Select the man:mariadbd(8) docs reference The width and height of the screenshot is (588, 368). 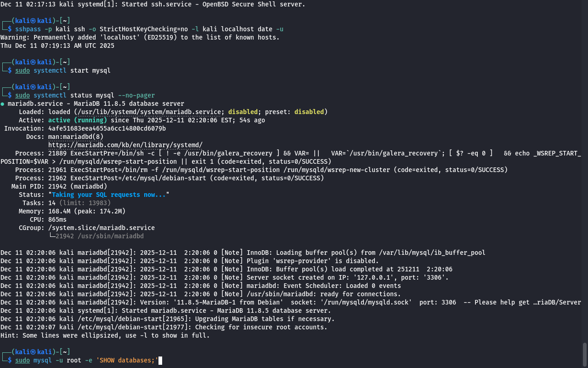(x=76, y=137)
